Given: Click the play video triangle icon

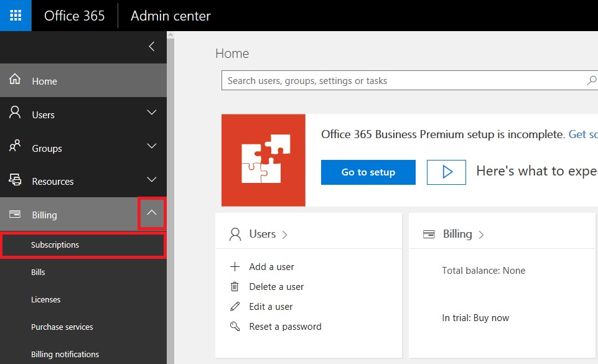Looking at the screenshot, I should pos(446,172).
